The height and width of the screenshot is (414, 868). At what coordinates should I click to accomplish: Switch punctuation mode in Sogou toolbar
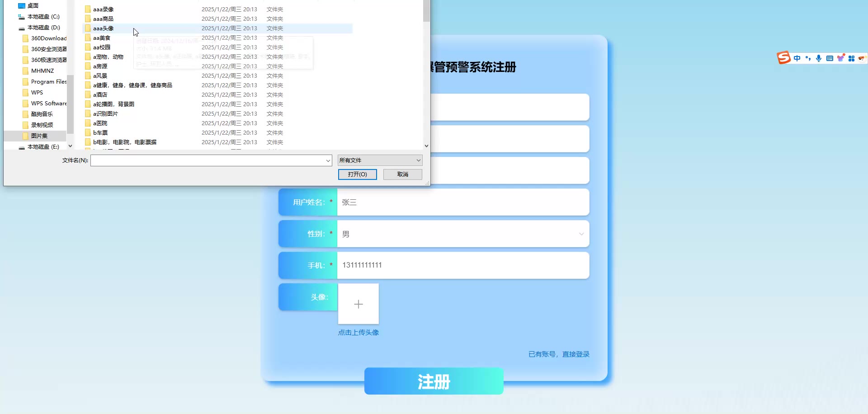(x=808, y=58)
